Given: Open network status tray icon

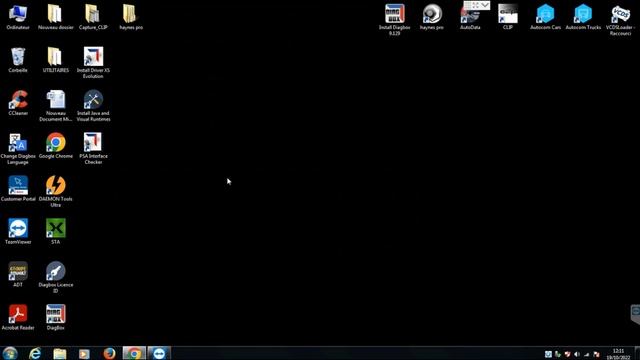Looking at the screenshot, I should point(587,354).
